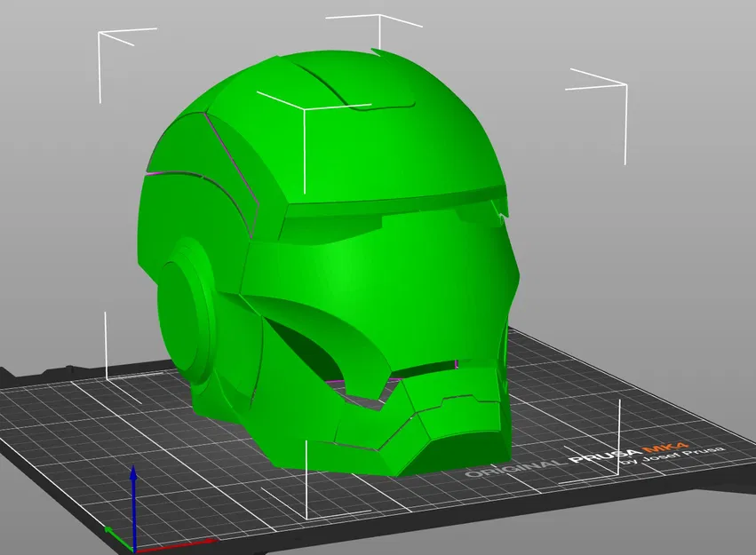Screen dimensions: 756x555
Task: Click the green Y axis arrow
Action: tap(118, 539)
